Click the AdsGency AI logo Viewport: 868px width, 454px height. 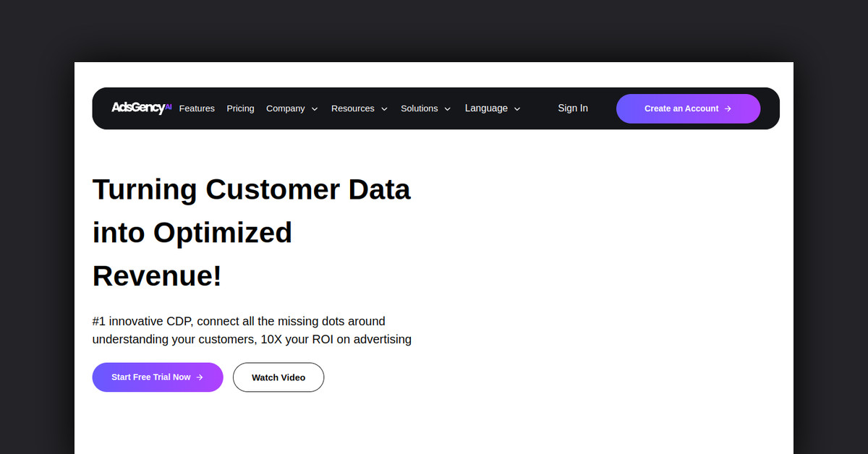140,108
